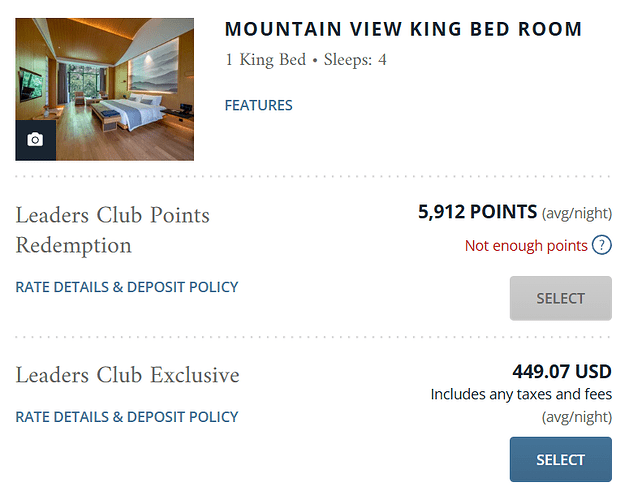This screenshot has height=500, width=629.
Task: Open the photo gallery camera icon
Action: [35, 140]
